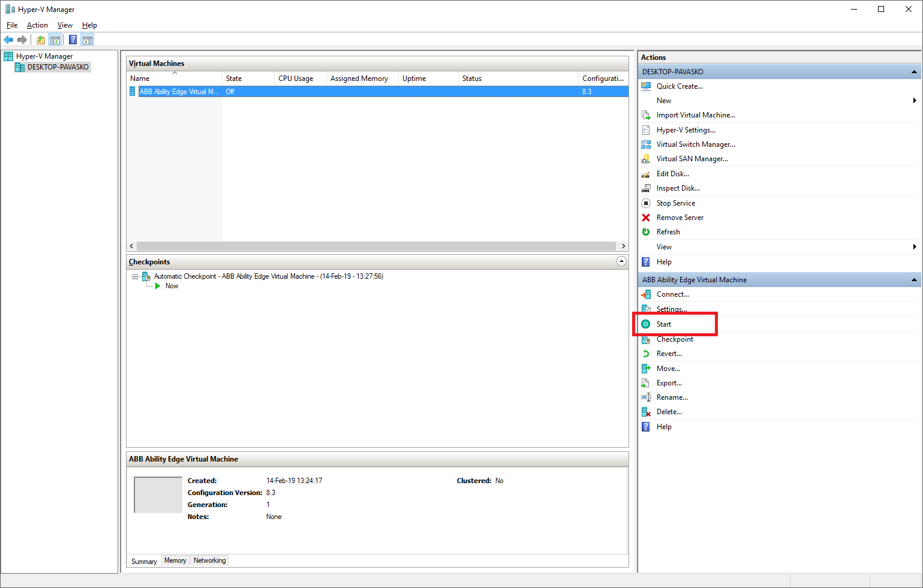Click the Checkpoint action link
This screenshot has width=923, height=588.
pyautogui.click(x=675, y=339)
